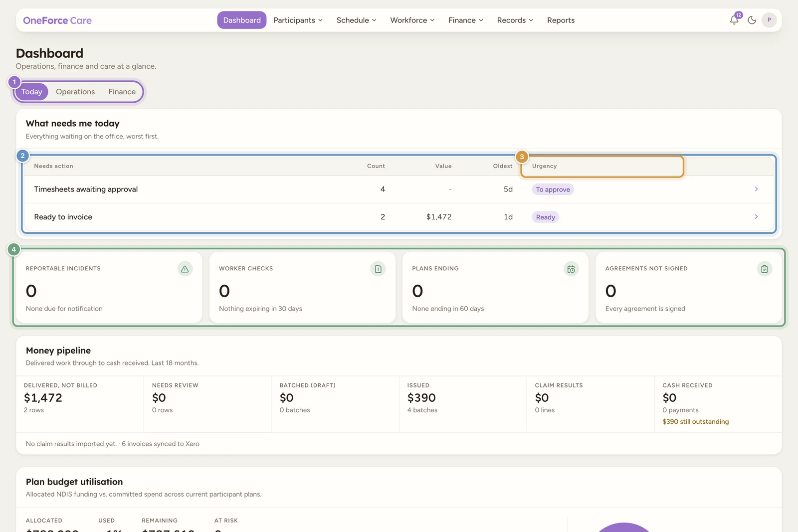Click the Oldest column header
798x532 pixels.
503,166
